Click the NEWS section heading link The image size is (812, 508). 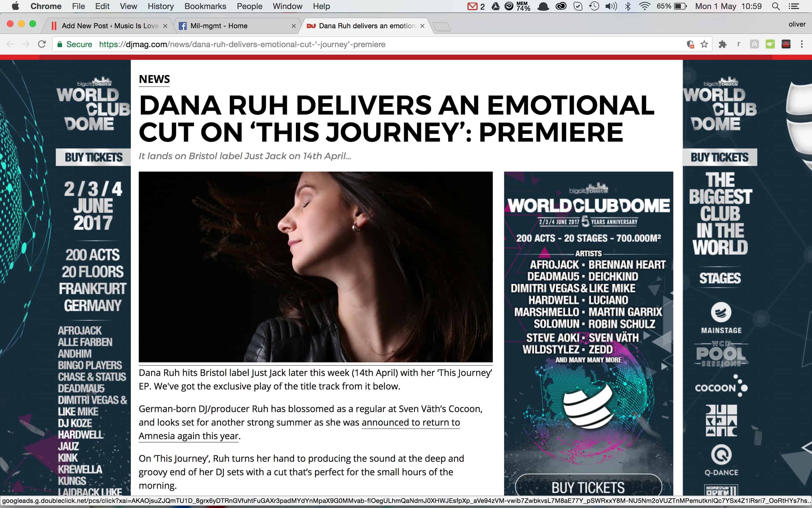pyautogui.click(x=154, y=79)
